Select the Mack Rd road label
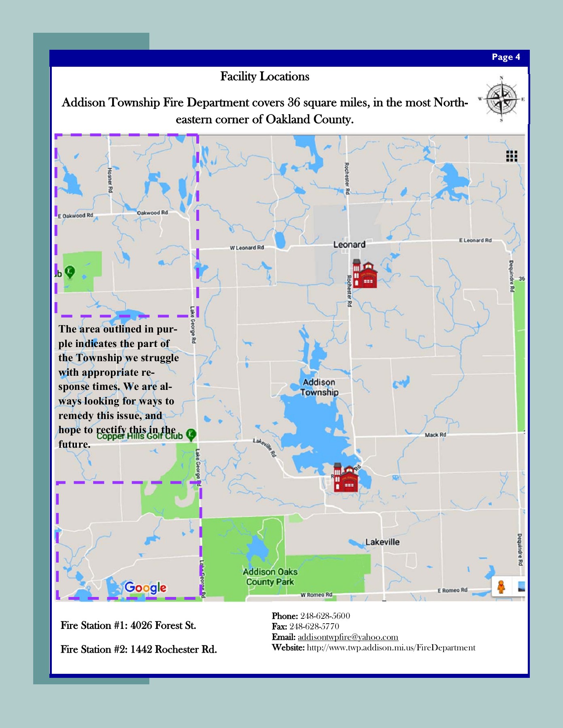Screen dimensions: 563x728 [x=435, y=435]
